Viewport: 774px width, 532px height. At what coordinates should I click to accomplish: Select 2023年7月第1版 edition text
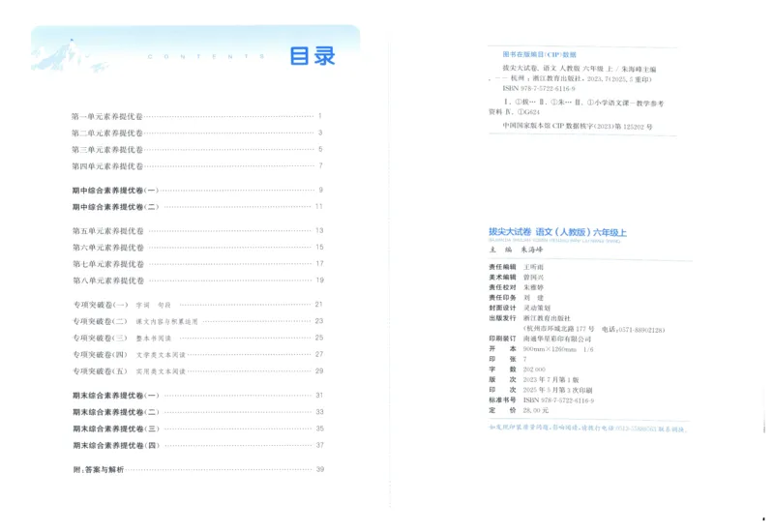point(551,380)
